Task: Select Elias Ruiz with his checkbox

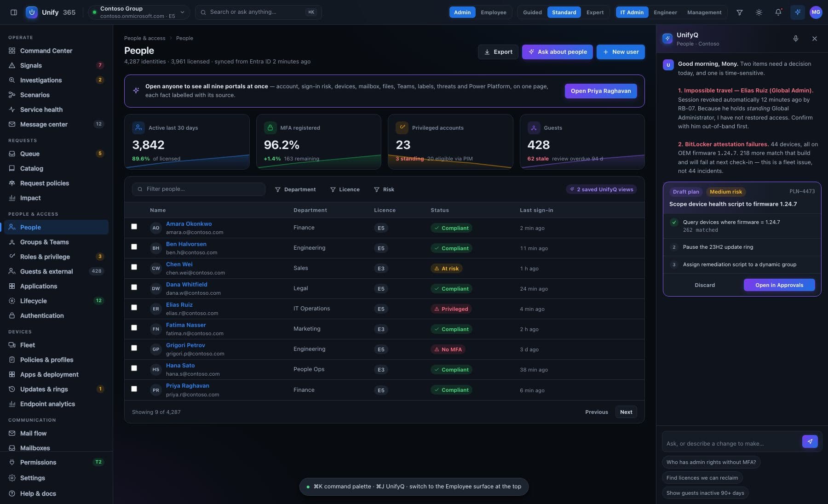Action: coord(134,308)
